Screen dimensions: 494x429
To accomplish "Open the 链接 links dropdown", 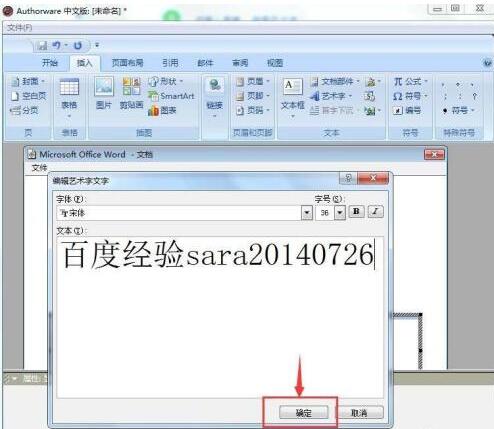I will (214, 98).
